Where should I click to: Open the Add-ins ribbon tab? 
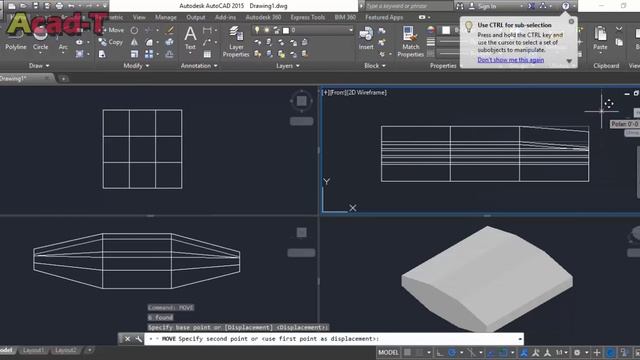(x=225, y=17)
